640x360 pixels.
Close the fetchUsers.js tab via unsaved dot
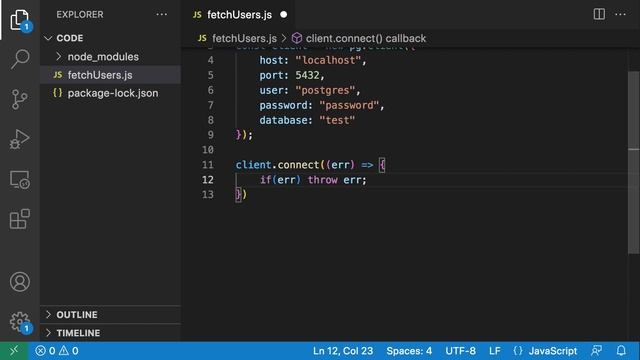coord(283,15)
